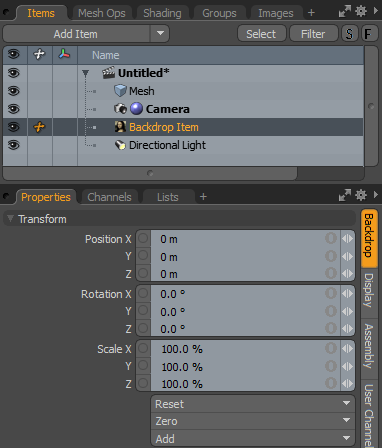Click the F button beside Filter

click(369, 34)
